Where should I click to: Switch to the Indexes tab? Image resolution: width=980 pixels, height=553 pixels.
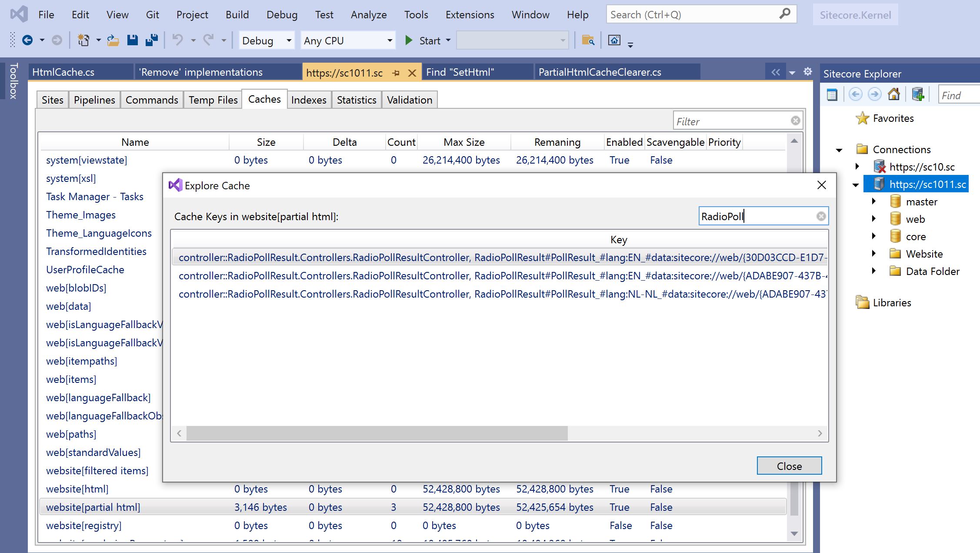[309, 100]
